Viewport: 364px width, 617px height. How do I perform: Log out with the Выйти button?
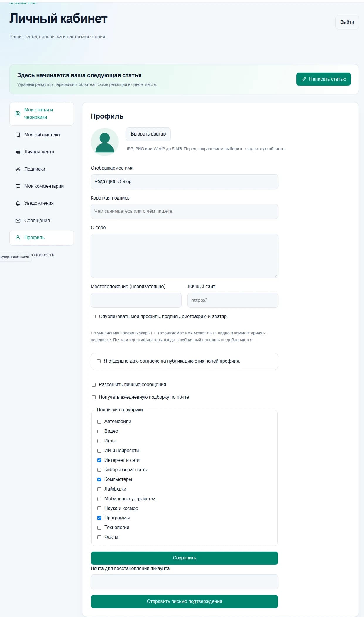[347, 22]
